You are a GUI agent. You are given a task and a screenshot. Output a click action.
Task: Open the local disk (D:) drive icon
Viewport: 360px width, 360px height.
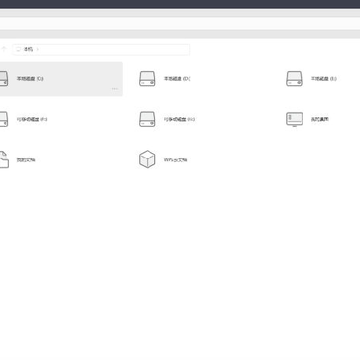(147, 79)
